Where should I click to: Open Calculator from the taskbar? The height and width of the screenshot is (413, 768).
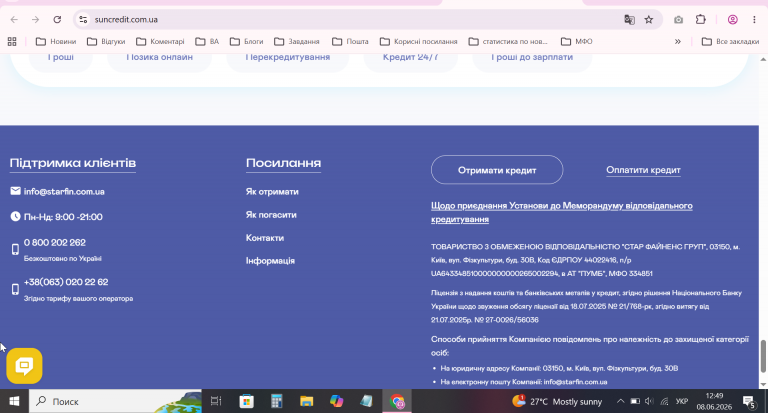click(277, 401)
